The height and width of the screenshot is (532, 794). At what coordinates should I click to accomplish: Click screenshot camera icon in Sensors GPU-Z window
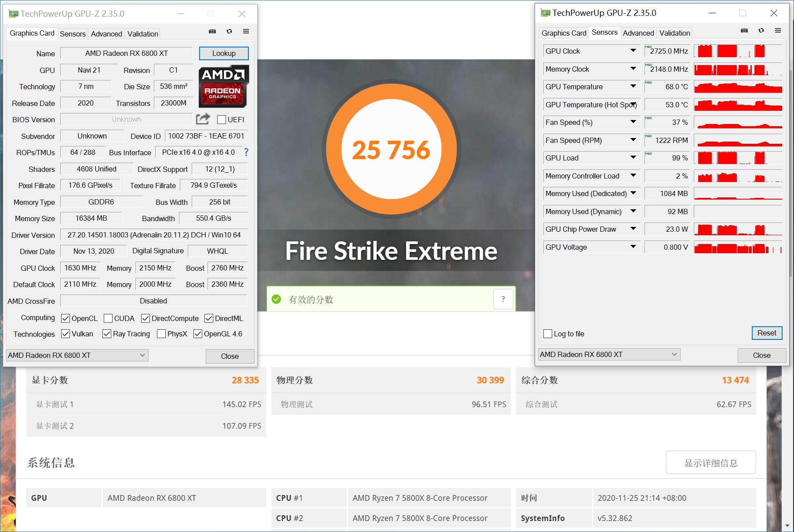pyautogui.click(x=744, y=30)
